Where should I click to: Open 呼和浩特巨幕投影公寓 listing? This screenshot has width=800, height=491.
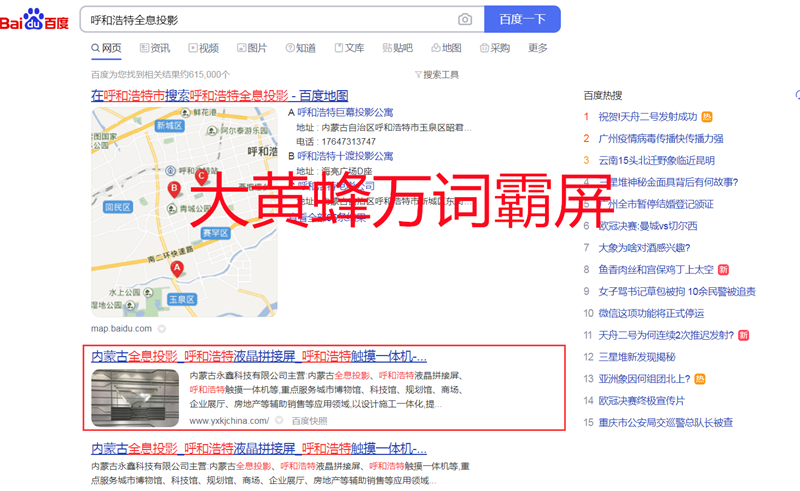coord(345,112)
